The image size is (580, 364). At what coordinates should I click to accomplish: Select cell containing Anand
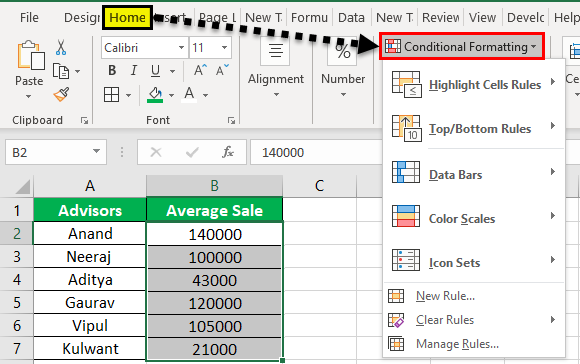tap(90, 233)
